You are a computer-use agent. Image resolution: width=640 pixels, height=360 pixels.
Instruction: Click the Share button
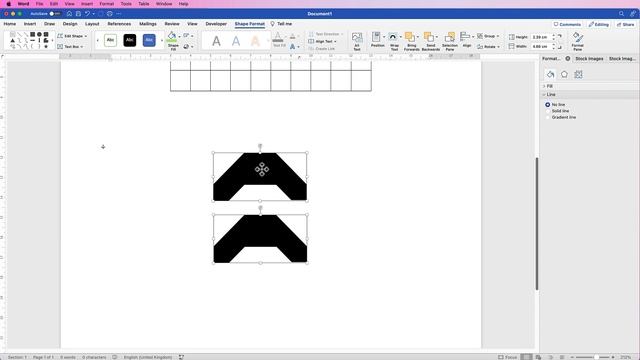click(626, 24)
